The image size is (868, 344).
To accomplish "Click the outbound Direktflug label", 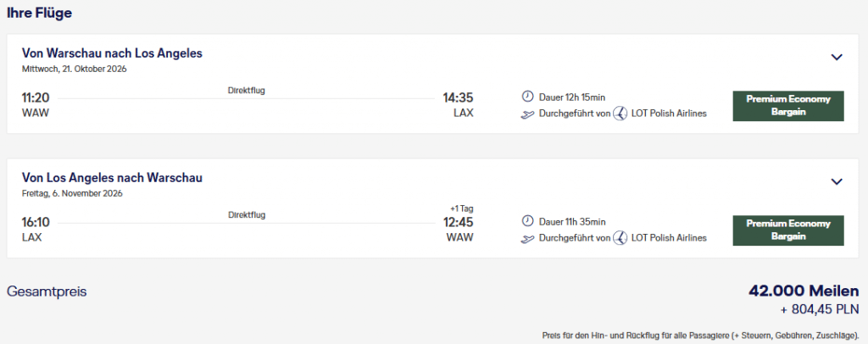I will point(247,91).
